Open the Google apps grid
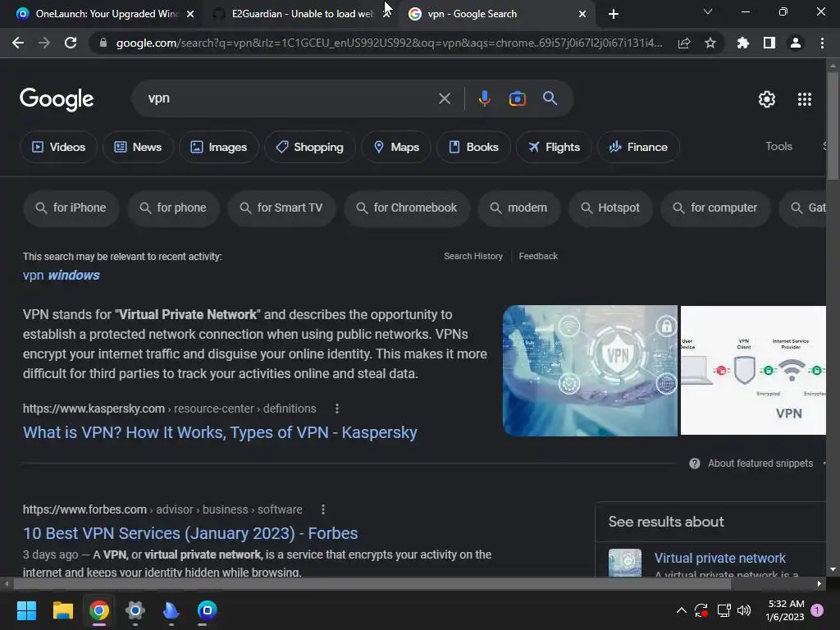 pyautogui.click(x=805, y=99)
